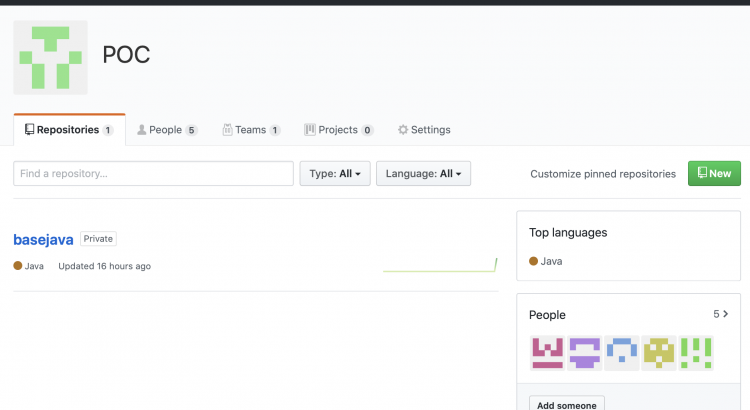Go to the Projects tab
The height and width of the screenshot is (410, 750).
point(339,130)
